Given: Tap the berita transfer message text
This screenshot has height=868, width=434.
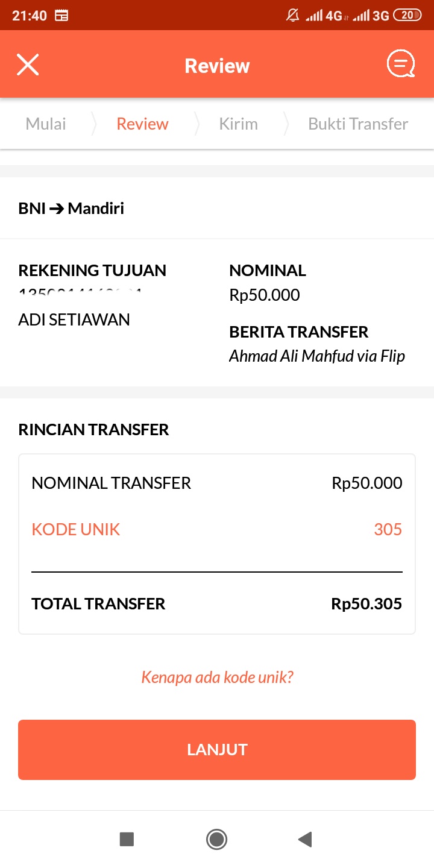Looking at the screenshot, I should [x=316, y=356].
